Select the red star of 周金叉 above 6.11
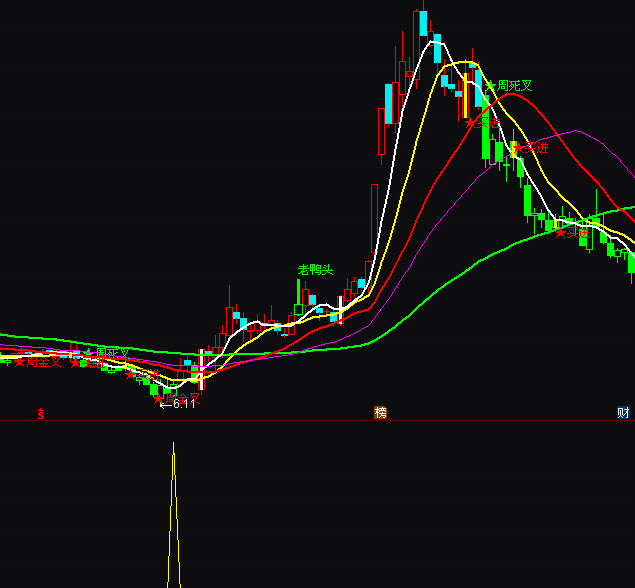 [x=158, y=397]
